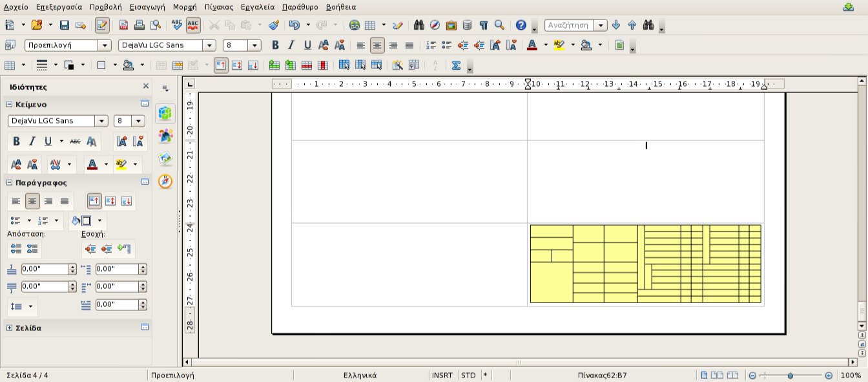Open the font name dropdown in toolbar

[209, 45]
